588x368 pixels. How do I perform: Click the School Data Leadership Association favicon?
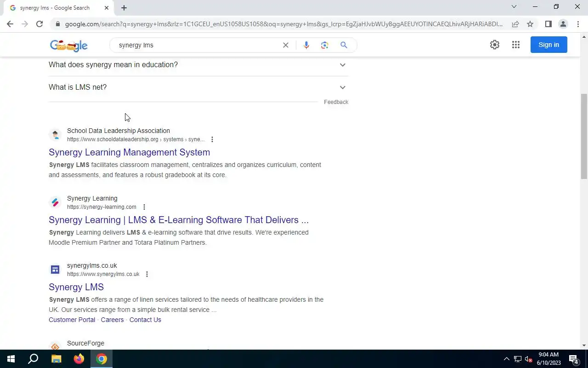click(x=55, y=135)
